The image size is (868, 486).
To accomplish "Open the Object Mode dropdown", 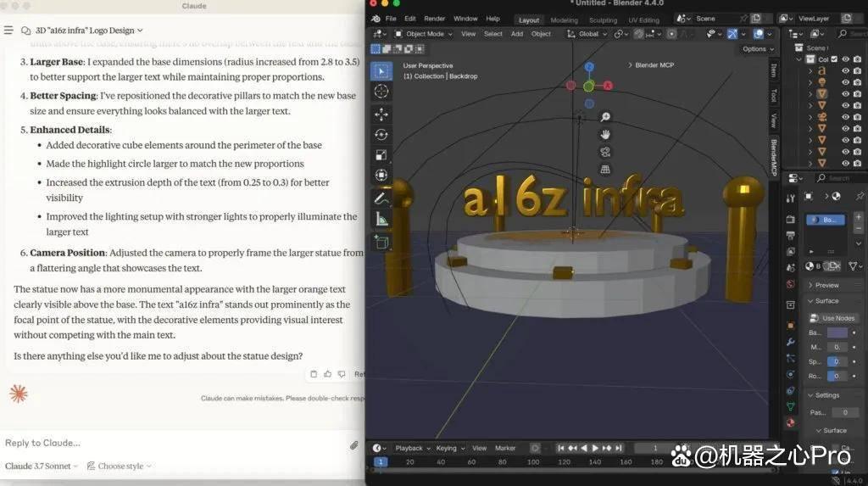I will [424, 34].
